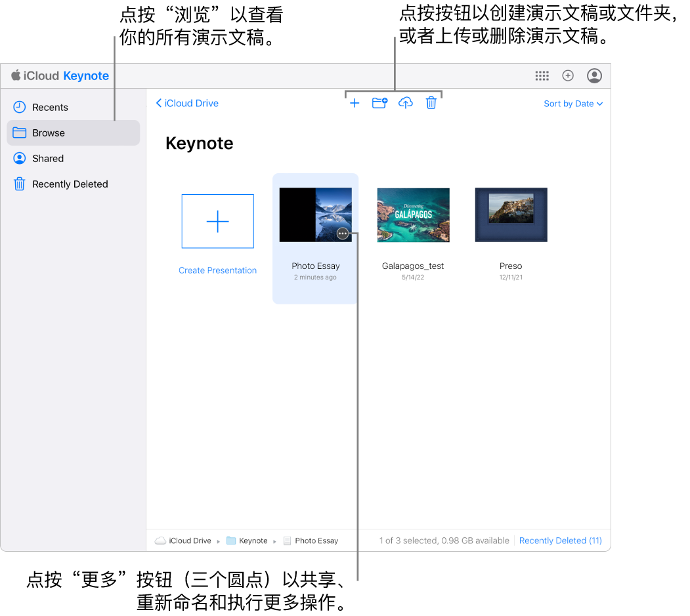Select Browse in the sidebar

[73, 133]
